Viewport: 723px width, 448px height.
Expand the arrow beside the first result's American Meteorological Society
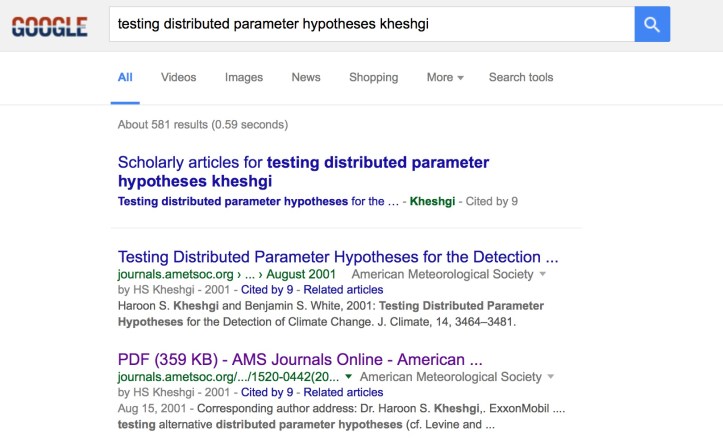click(543, 274)
